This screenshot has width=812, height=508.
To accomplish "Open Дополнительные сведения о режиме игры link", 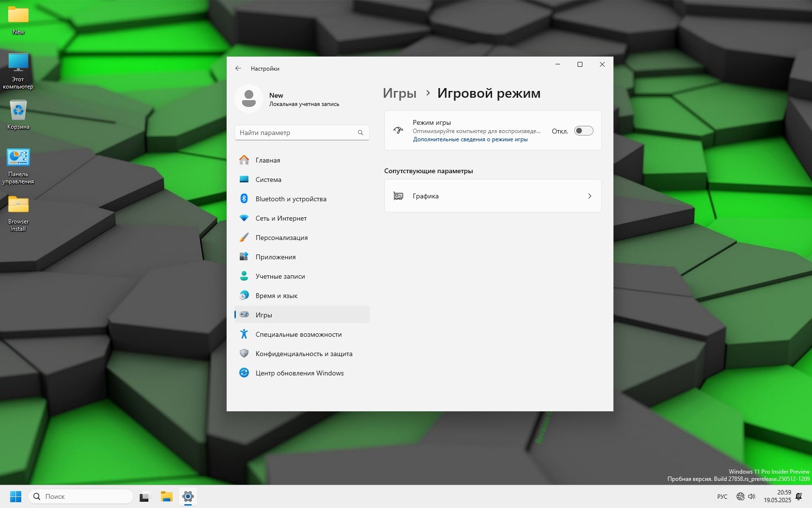I will click(470, 139).
